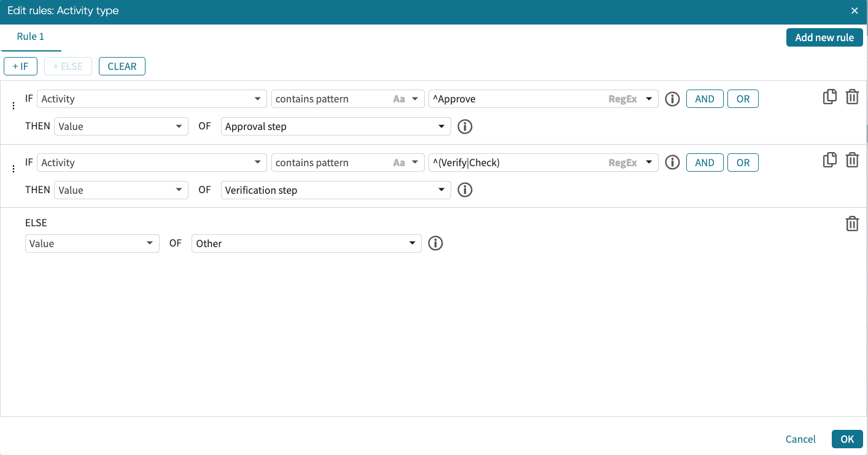Screen dimensions: 868x455
Task: Toggle Aa case matching in second condition
Action: click(399, 162)
